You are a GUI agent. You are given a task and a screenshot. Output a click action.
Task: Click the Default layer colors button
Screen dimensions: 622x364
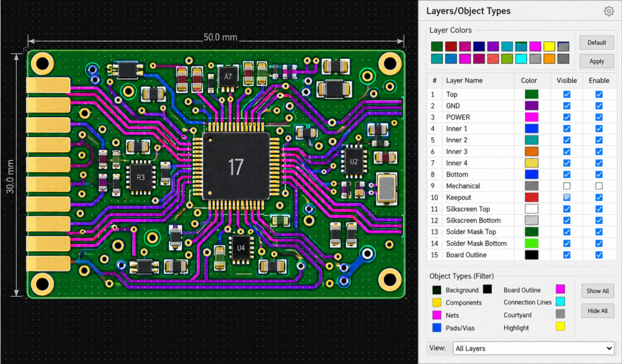click(x=596, y=42)
